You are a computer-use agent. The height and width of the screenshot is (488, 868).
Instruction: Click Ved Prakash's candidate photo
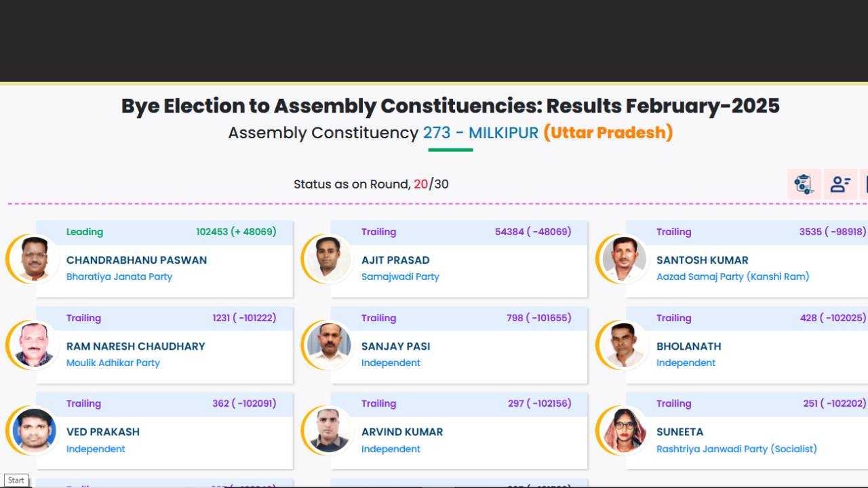(34, 431)
